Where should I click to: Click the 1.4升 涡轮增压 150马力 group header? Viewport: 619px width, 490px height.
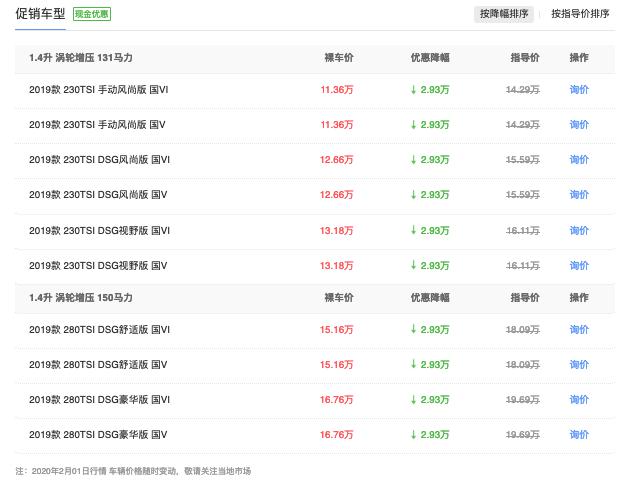click(x=81, y=297)
